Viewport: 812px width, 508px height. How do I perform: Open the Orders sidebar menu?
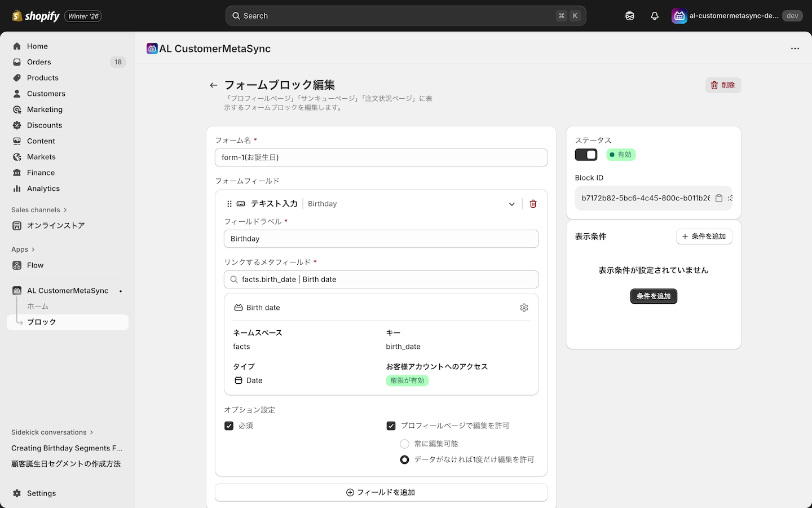coord(38,62)
